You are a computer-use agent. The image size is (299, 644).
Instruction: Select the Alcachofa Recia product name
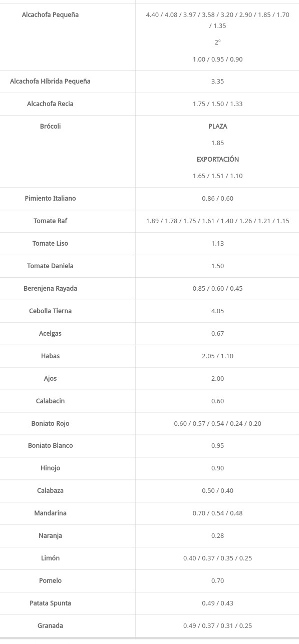50,104
